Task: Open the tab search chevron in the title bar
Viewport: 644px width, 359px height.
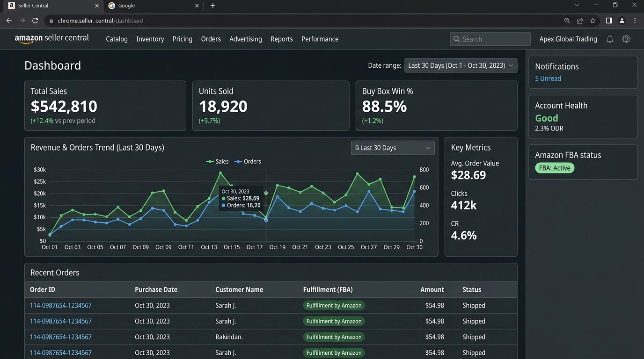Action: coord(577,5)
